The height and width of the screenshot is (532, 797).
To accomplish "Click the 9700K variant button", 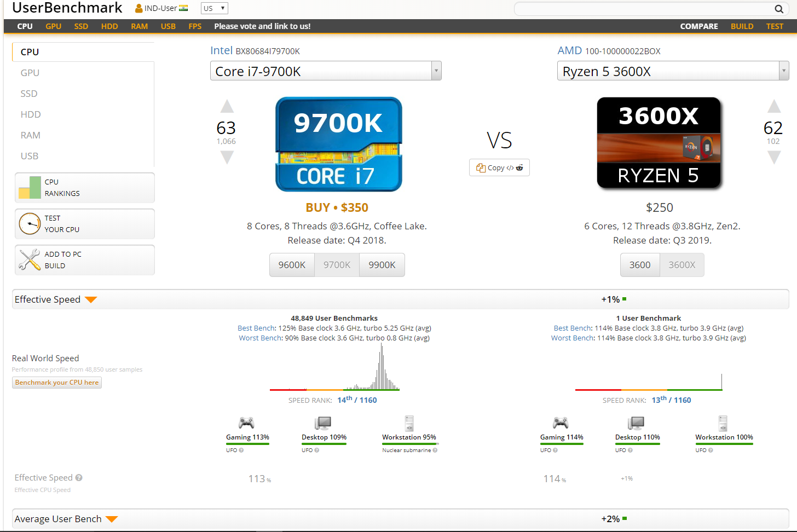I will click(x=337, y=265).
